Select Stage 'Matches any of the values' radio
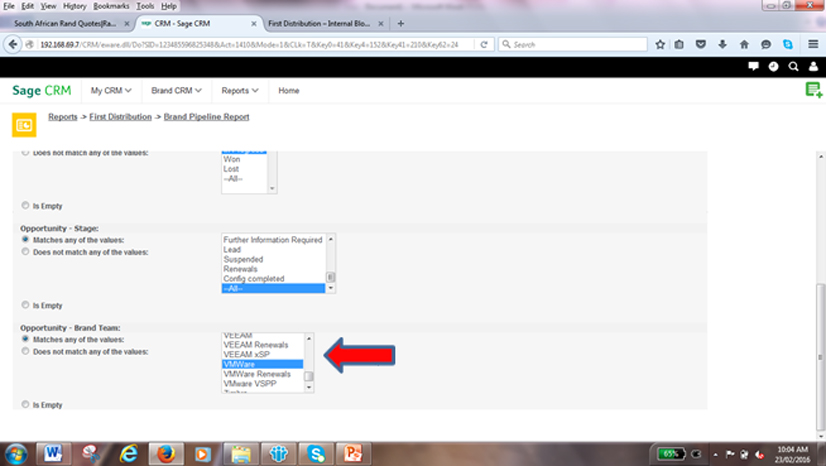The width and height of the screenshot is (826, 466). pos(25,240)
